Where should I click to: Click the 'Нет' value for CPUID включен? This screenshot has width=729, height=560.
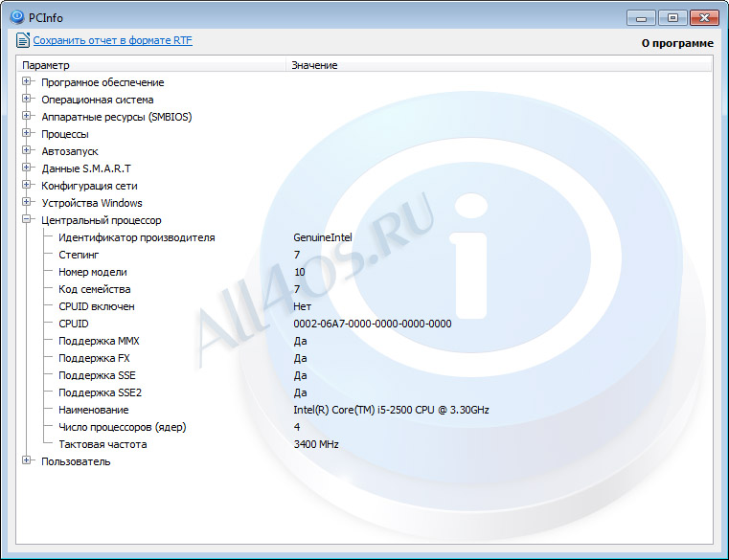302,306
